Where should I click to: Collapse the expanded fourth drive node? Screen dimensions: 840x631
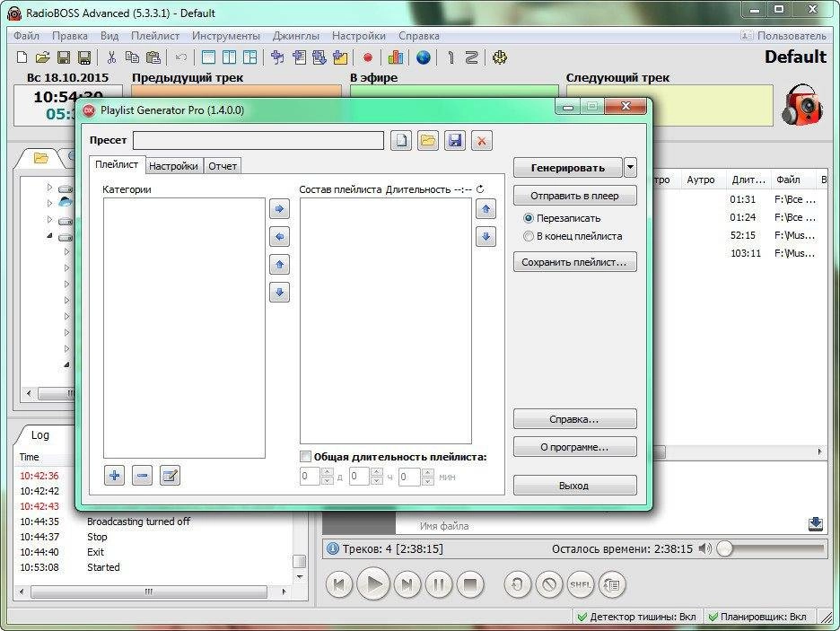pyautogui.click(x=49, y=236)
